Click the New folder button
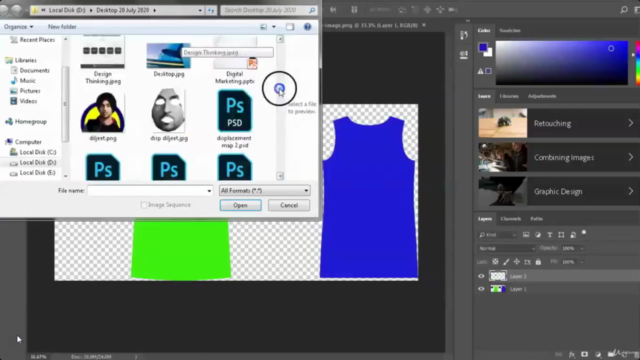 click(x=62, y=27)
